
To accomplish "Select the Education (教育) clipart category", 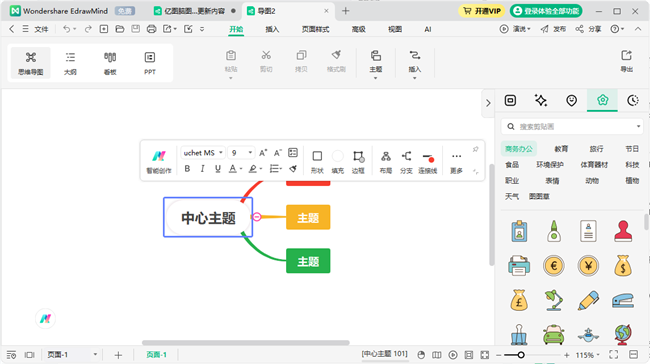I will pyautogui.click(x=561, y=149).
